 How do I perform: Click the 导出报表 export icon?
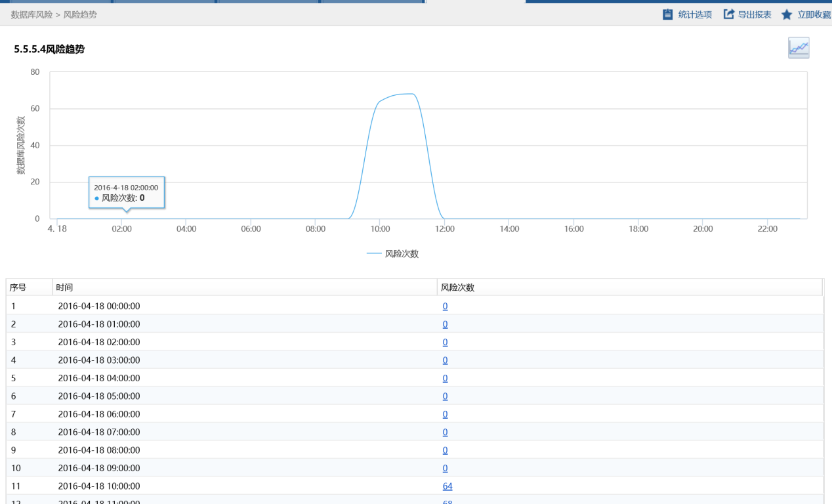(728, 14)
